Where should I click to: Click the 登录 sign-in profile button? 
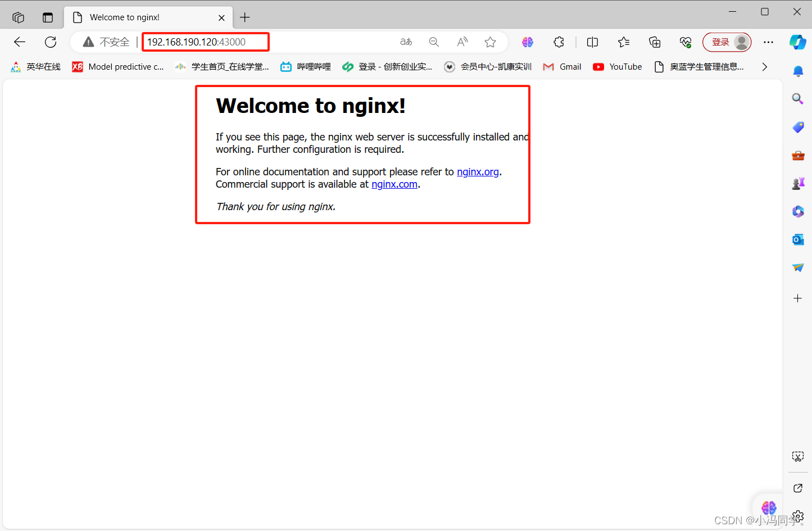(x=727, y=42)
